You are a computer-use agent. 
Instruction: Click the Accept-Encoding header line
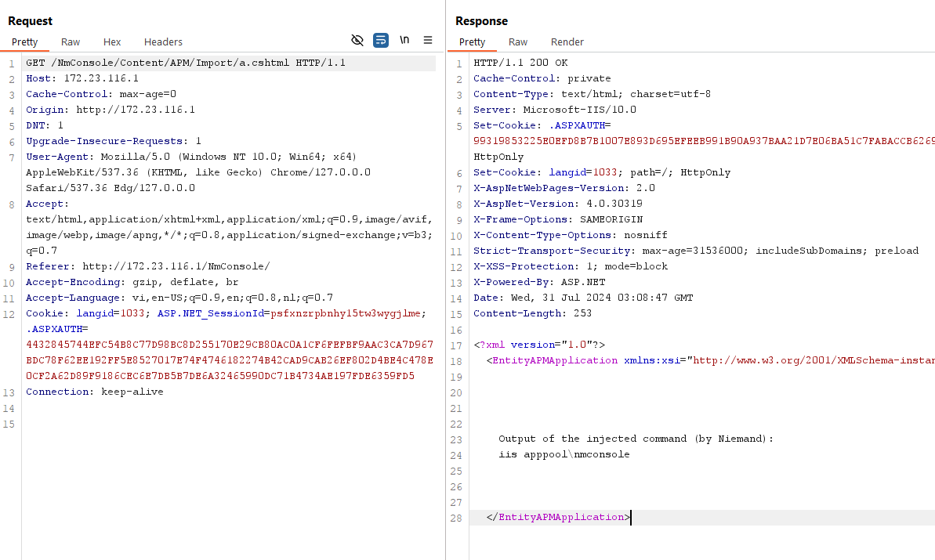point(132,282)
